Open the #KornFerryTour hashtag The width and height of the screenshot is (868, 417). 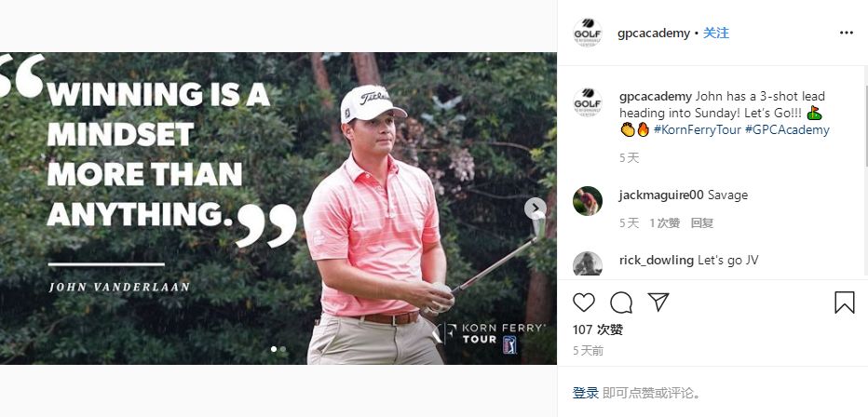coord(698,130)
